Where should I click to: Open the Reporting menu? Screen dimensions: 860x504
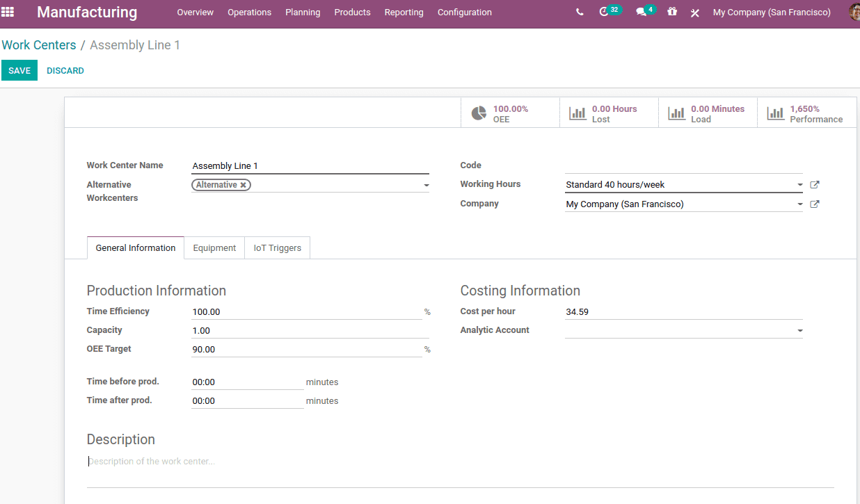coord(404,13)
